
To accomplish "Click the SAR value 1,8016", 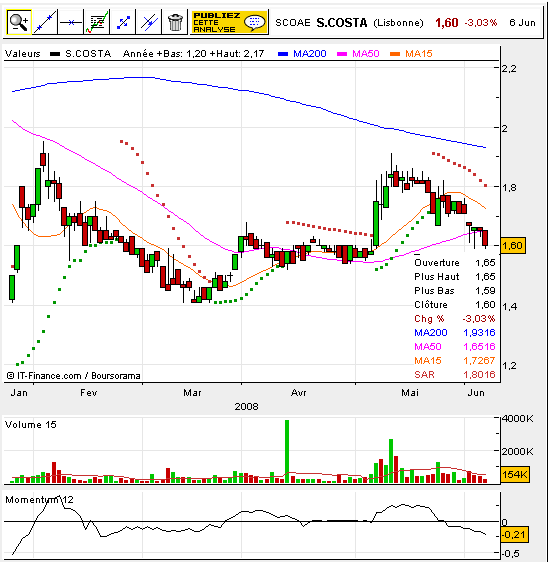I will coord(479,375).
